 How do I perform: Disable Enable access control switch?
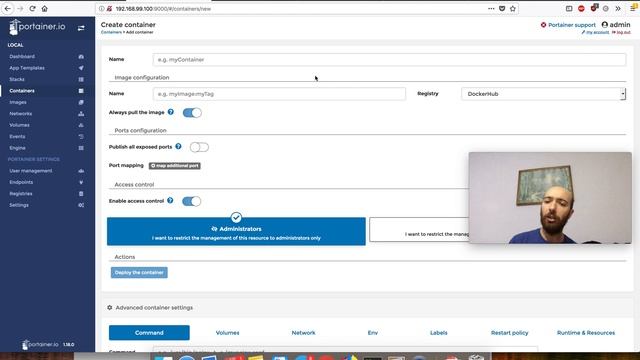191,201
